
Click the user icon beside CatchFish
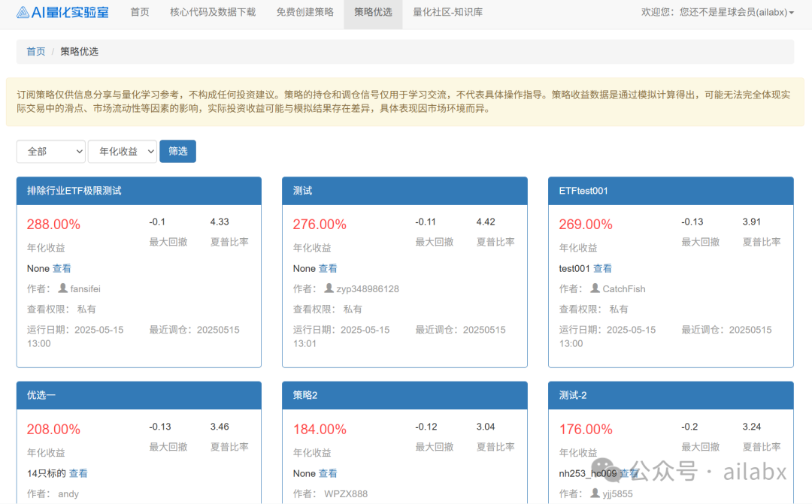595,288
